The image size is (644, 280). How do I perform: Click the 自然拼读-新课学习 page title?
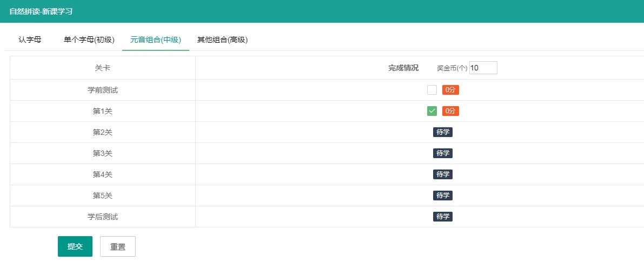click(41, 11)
